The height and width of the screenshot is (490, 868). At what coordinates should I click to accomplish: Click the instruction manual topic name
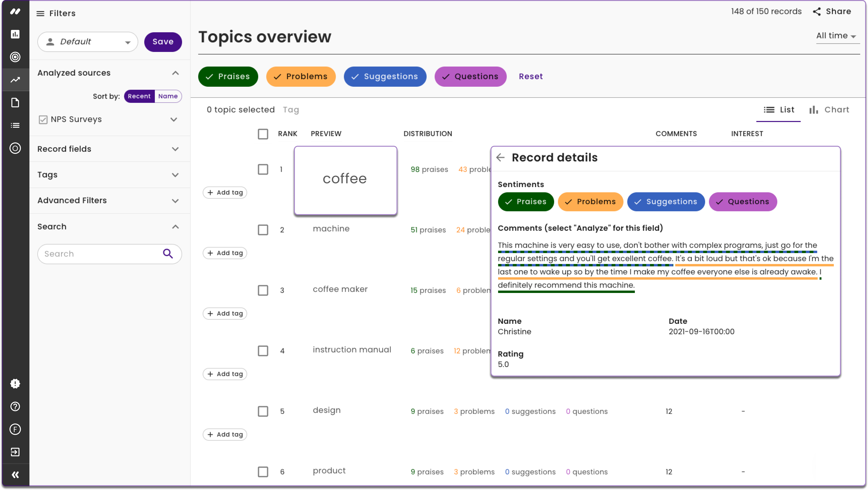[352, 350]
